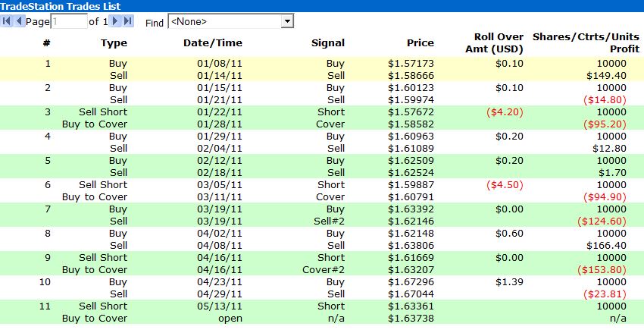Go to first page navigation icon
Viewport: 644px width, 333px height.
[x=7, y=20]
